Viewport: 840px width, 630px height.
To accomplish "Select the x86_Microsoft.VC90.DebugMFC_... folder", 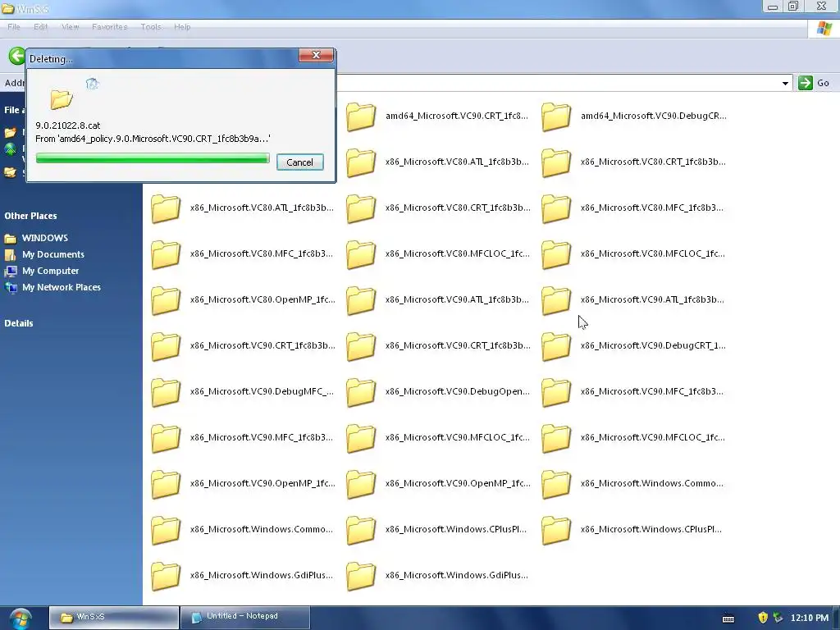I will (243, 392).
